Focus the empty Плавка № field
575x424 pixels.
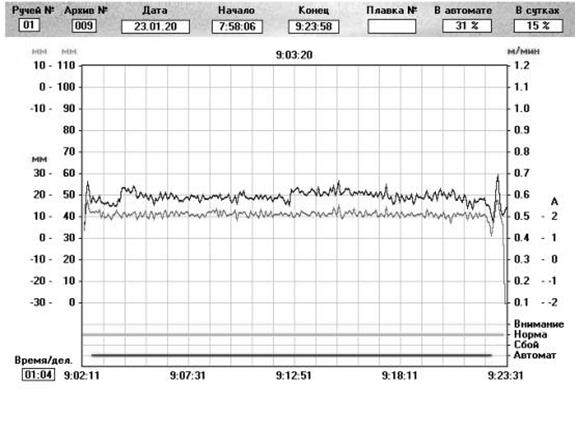392,26
